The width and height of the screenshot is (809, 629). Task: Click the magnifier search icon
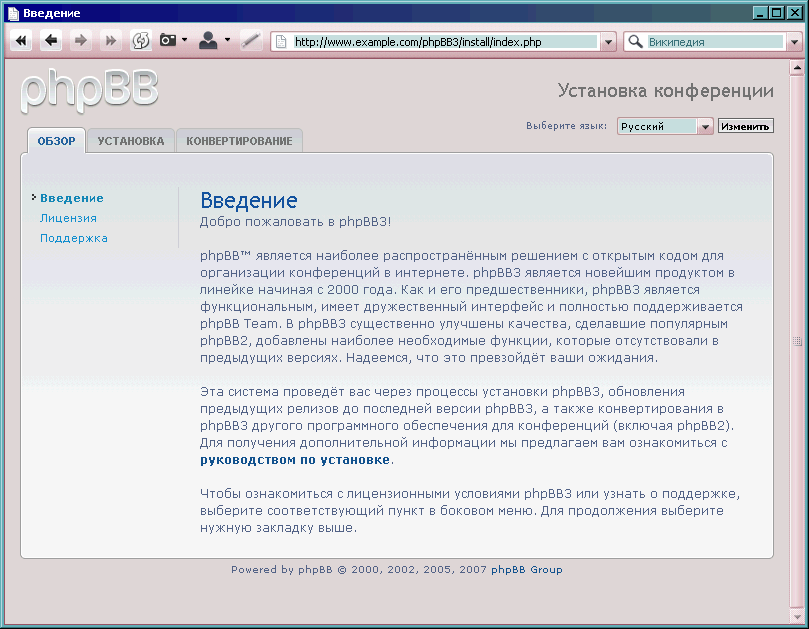636,41
